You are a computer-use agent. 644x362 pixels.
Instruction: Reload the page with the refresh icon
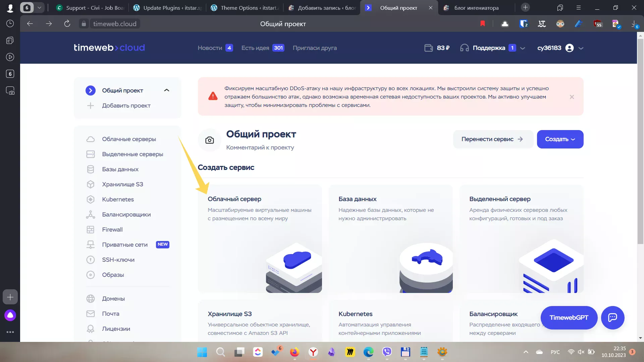[x=67, y=23]
